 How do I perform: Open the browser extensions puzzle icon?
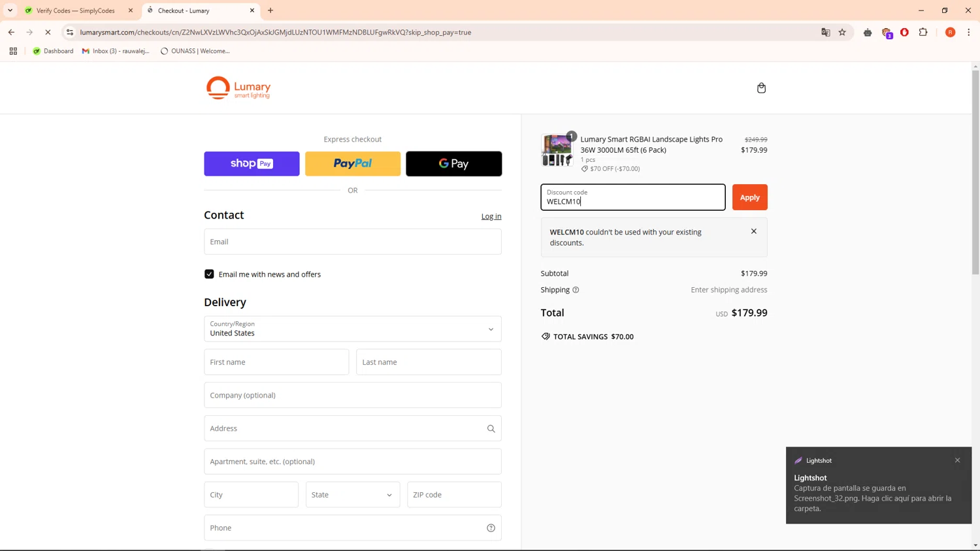(923, 32)
